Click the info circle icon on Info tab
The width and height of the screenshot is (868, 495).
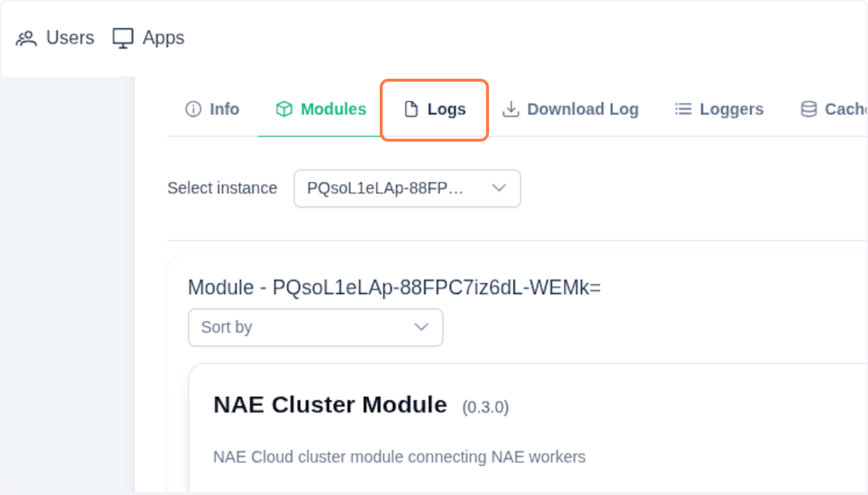[192, 108]
